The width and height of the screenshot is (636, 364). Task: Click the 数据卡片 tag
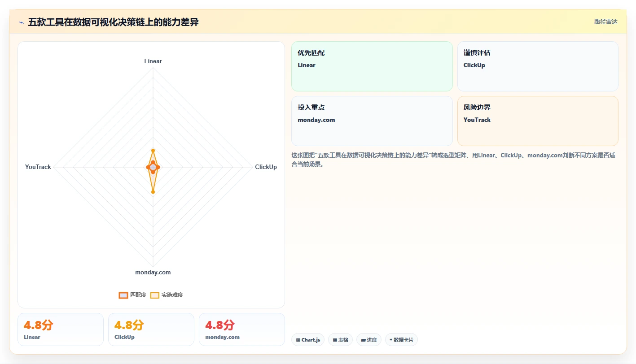(x=401, y=340)
